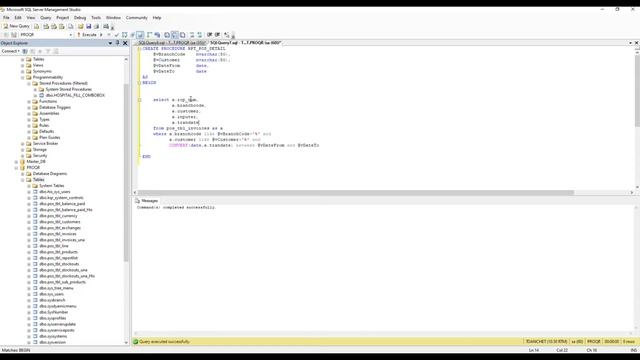Open the View menu
The height and width of the screenshot is (360, 640).
pos(31,18)
